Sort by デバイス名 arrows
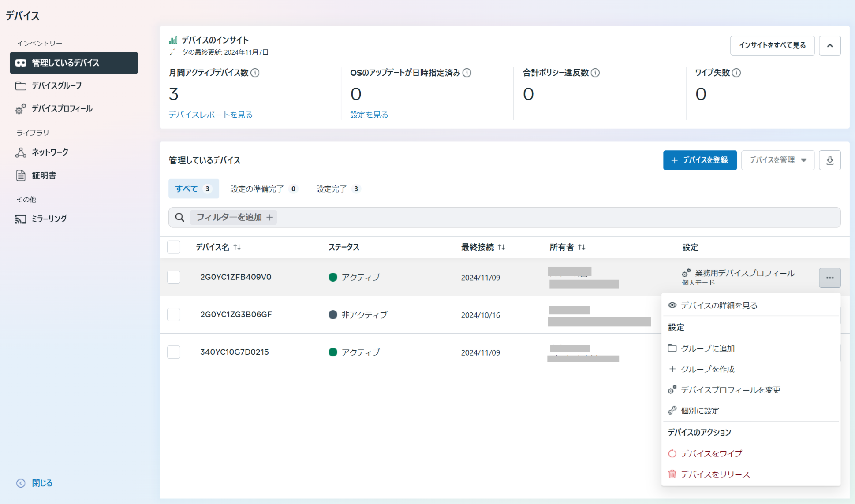This screenshot has width=855, height=504. point(237,247)
